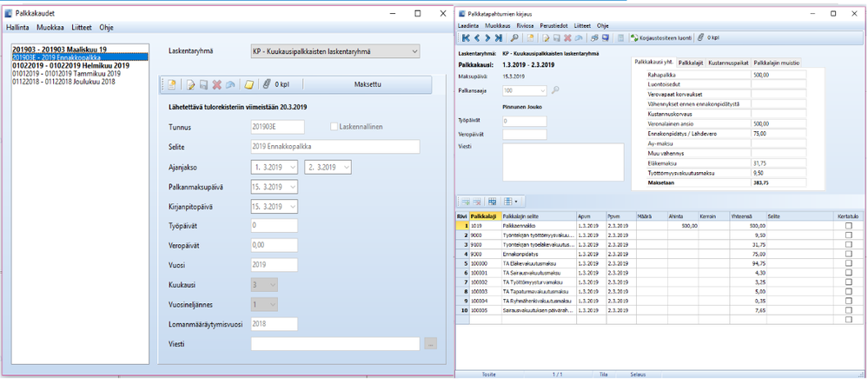
Task: Click the grid filter icon above the Palkkalaji grid
Action: (492, 202)
